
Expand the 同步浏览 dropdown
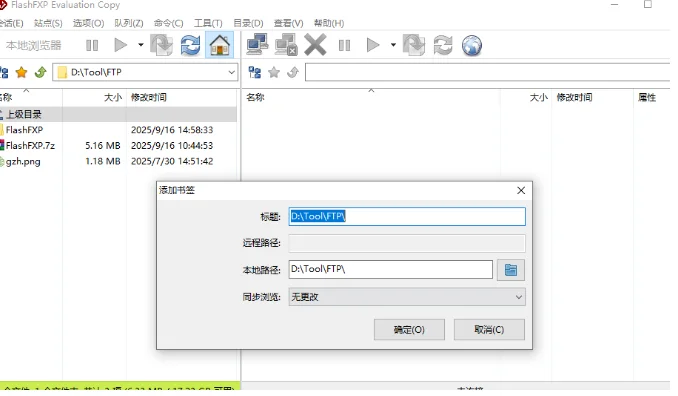pyautogui.click(x=407, y=297)
